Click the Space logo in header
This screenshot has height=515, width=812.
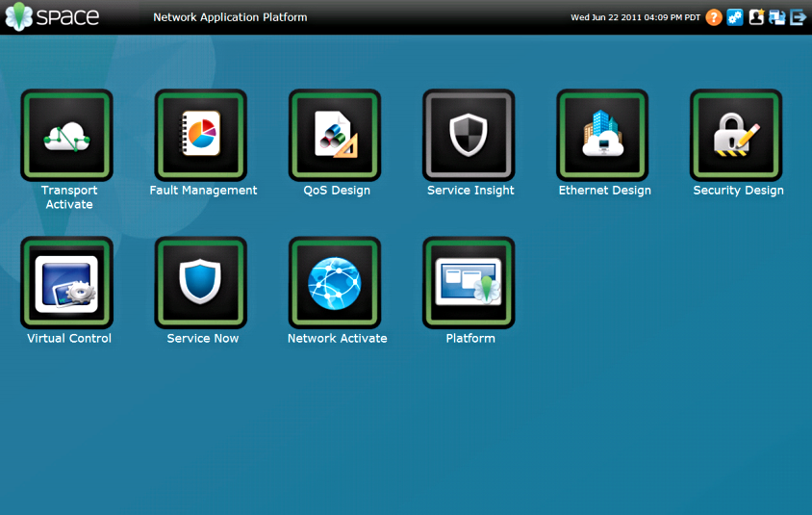pyautogui.click(x=52, y=16)
